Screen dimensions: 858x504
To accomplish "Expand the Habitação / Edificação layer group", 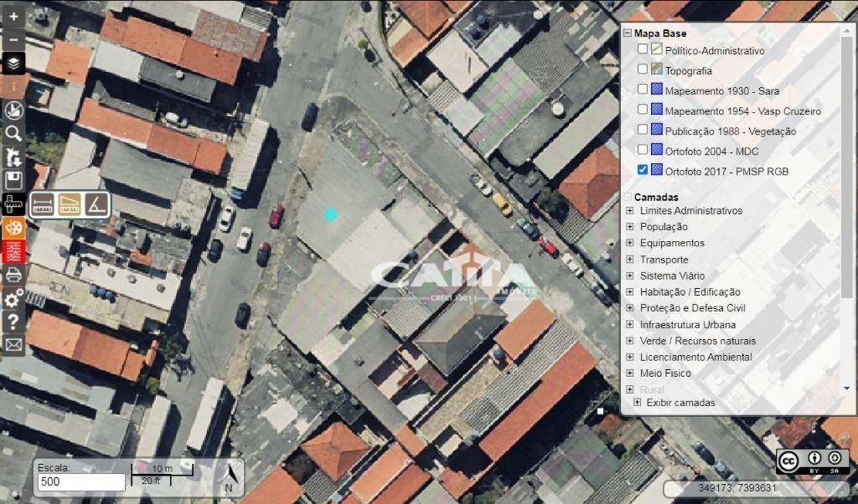I will [x=630, y=292].
